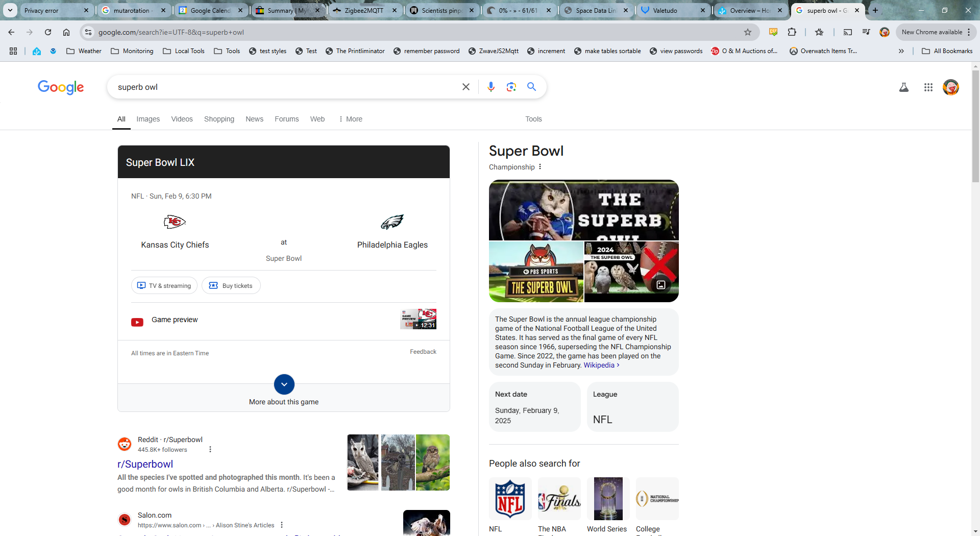Close the Privacy error browser tab
980x536 pixels.
click(x=86, y=10)
